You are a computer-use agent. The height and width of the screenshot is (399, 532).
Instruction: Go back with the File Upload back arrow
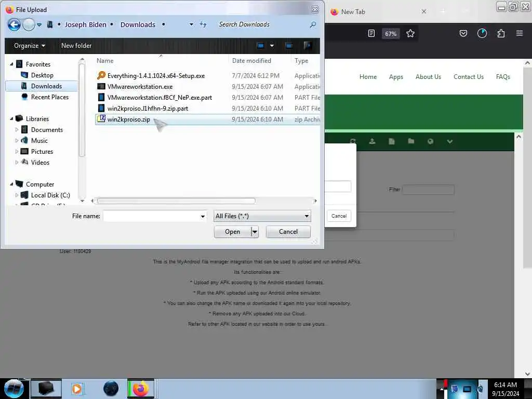coord(14,24)
